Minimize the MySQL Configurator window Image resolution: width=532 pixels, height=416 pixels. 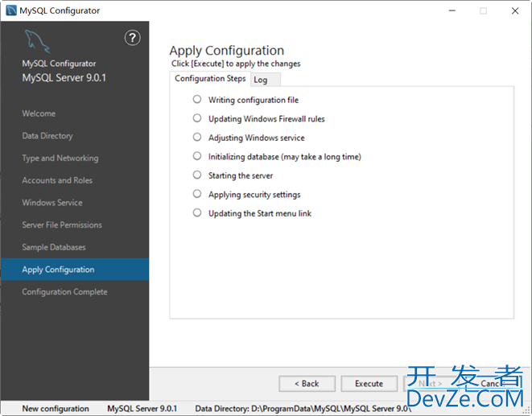click(x=452, y=10)
